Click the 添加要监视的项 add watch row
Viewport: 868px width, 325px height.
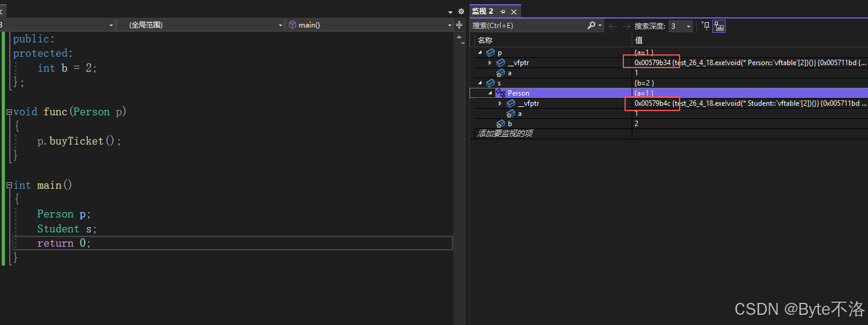(505, 133)
